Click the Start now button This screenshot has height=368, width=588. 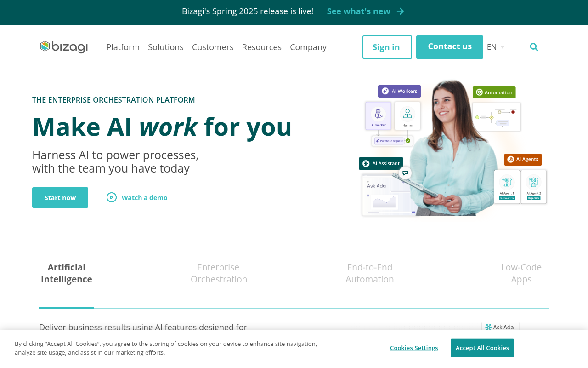(x=60, y=197)
